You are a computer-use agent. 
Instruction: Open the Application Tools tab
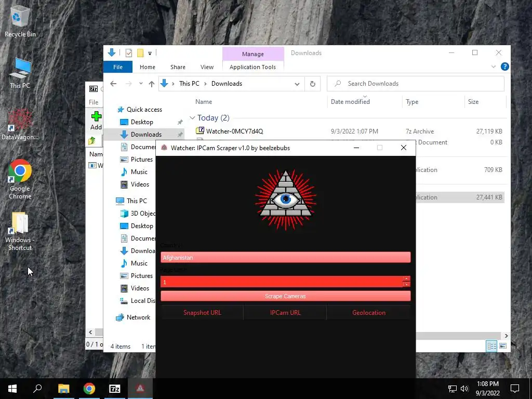point(253,67)
